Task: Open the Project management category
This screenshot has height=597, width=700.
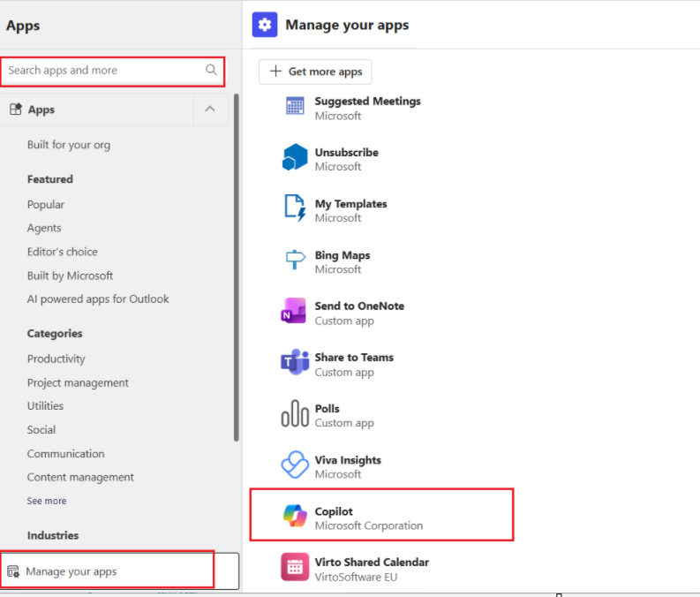Action: click(78, 382)
